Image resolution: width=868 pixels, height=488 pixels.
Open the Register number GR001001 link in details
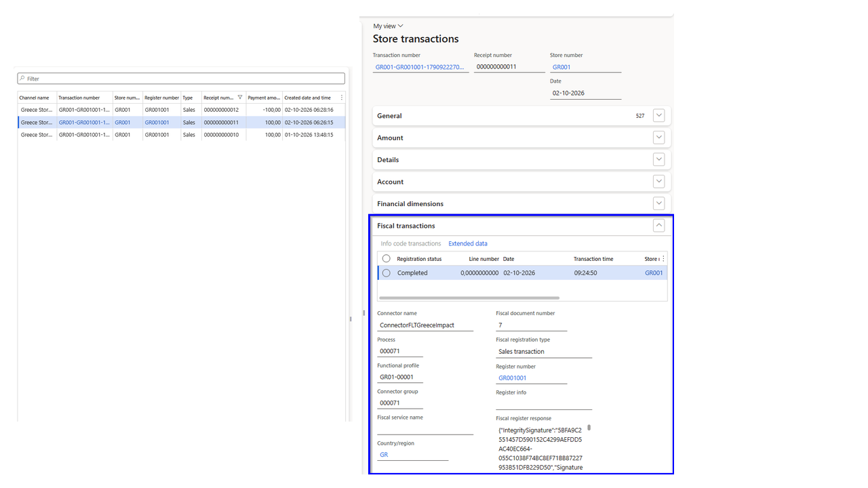[x=513, y=378]
